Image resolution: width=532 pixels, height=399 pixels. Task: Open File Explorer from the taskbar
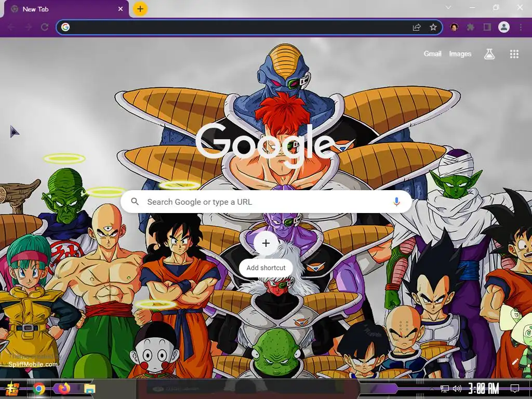click(x=89, y=389)
